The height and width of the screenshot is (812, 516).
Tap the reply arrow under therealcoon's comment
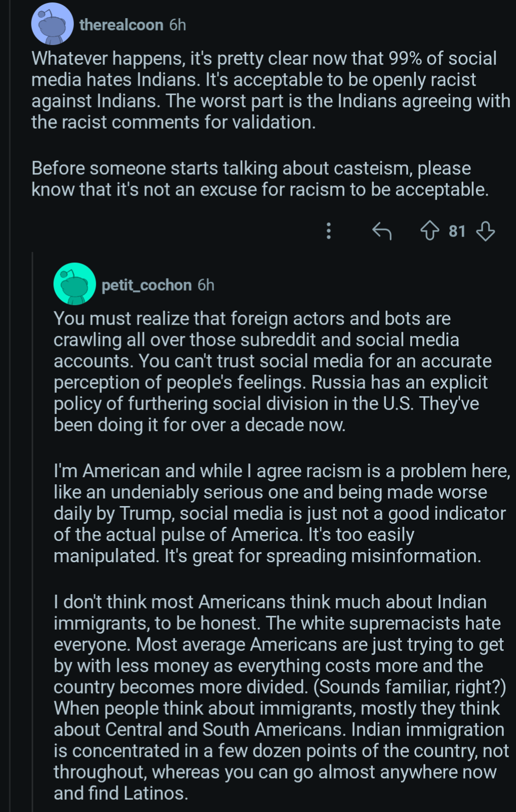click(382, 231)
